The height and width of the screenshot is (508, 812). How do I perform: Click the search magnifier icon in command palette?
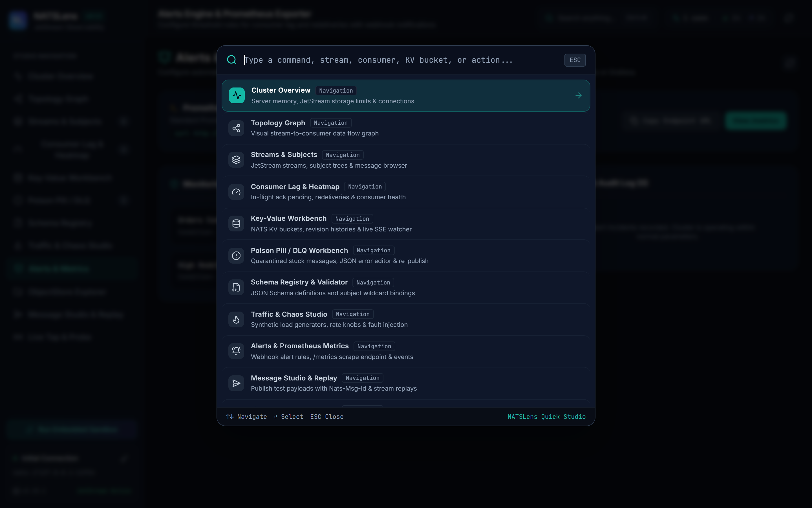click(231, 60)
